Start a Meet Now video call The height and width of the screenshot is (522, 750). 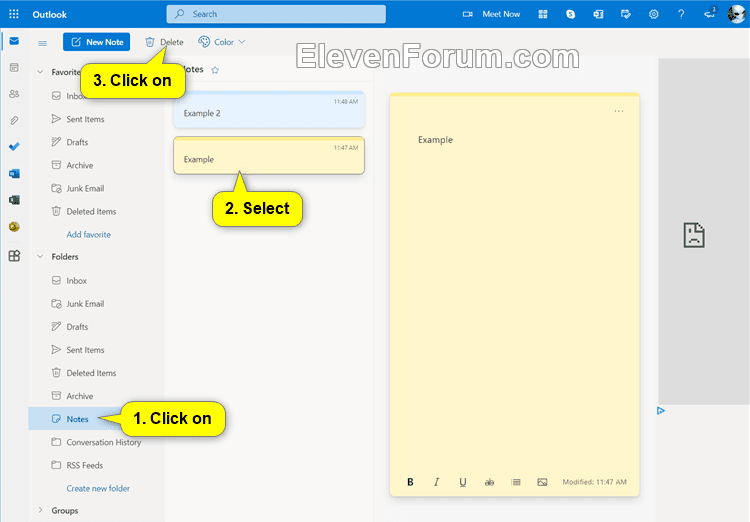491,14
